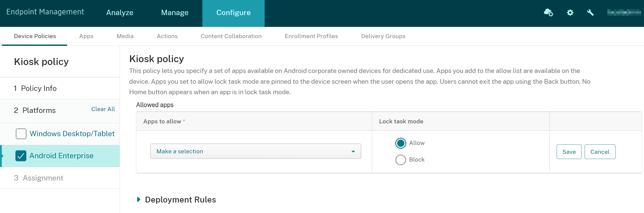Go to the Delivery Groups tab

click(383, 36)
